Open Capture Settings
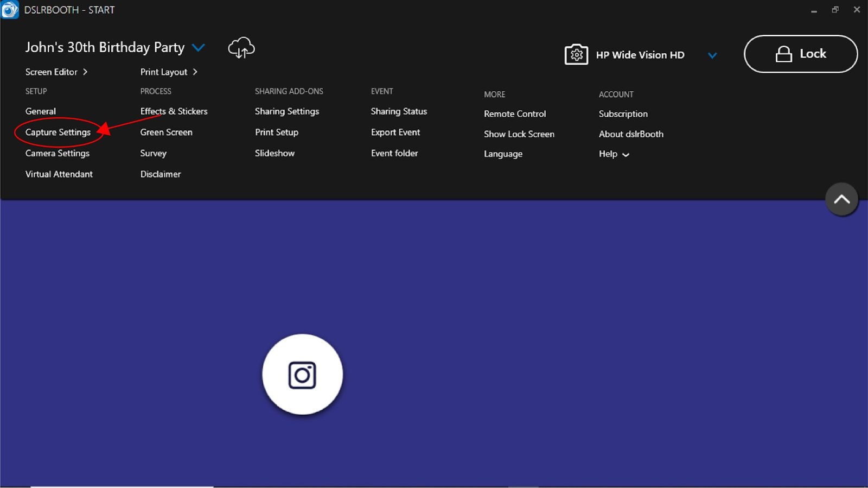Screen dimensions: 868x488 [x=58, y=132]
